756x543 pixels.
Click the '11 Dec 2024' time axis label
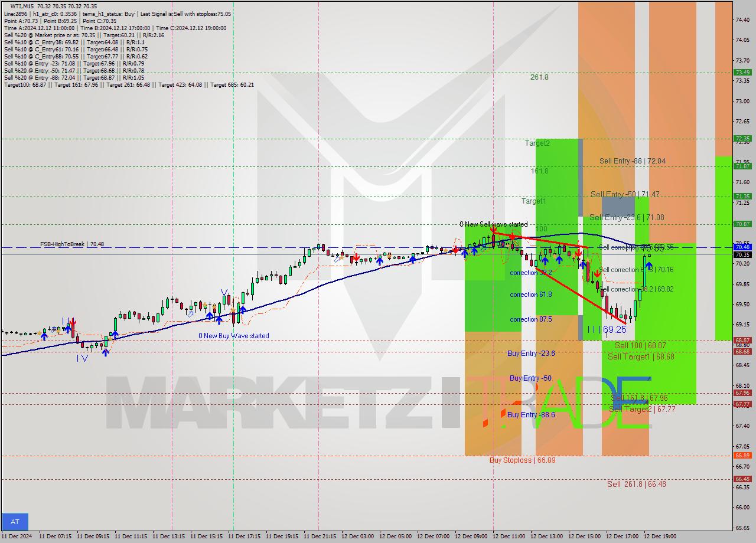coord(17,537)
